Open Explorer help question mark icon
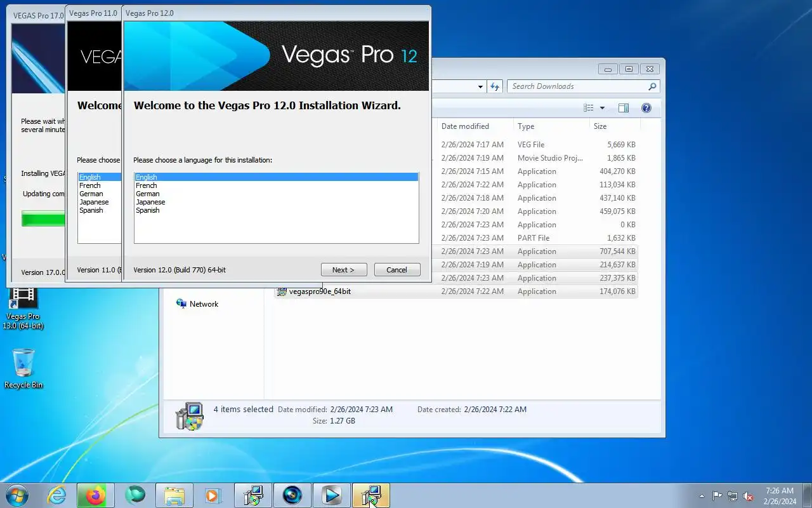 646,108
